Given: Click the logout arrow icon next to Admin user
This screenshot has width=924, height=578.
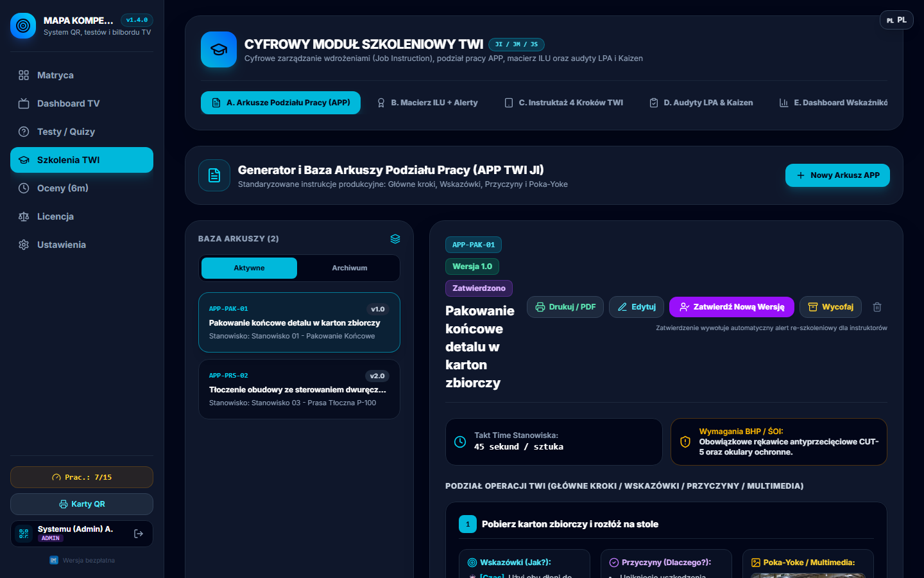Looking at the screenshot, I should click(x=139, y=534).
